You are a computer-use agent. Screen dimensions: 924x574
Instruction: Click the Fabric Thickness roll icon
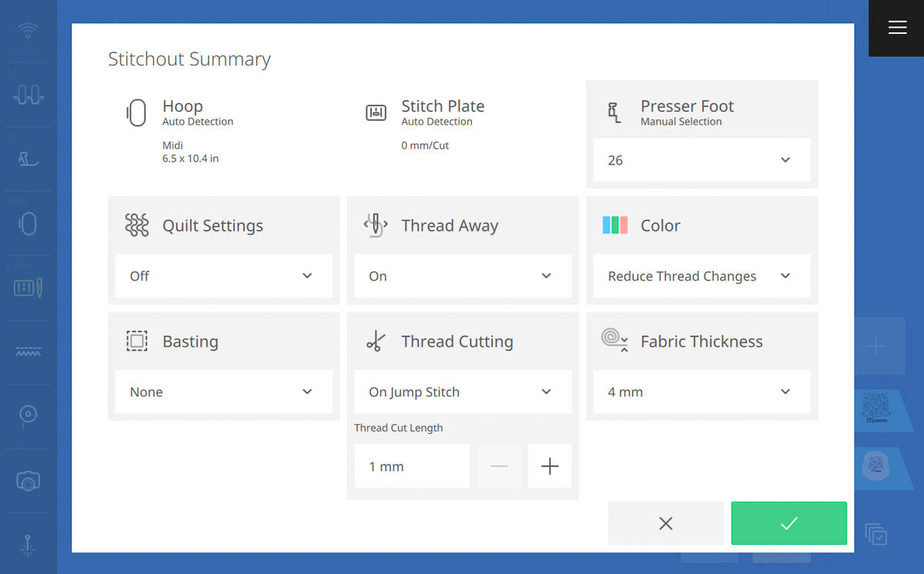coord(614,339)
